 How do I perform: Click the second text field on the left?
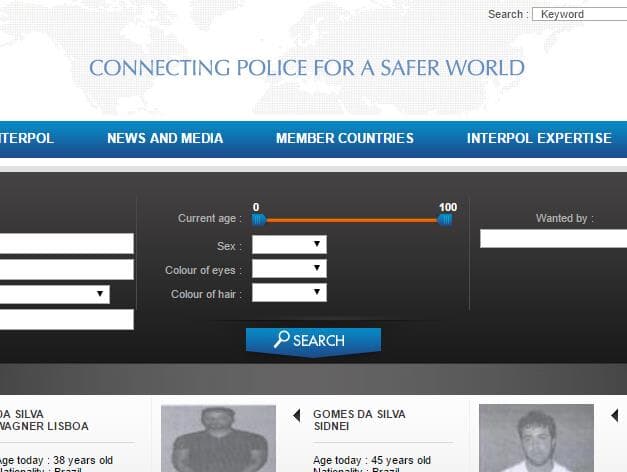click(x=67, y=269)
